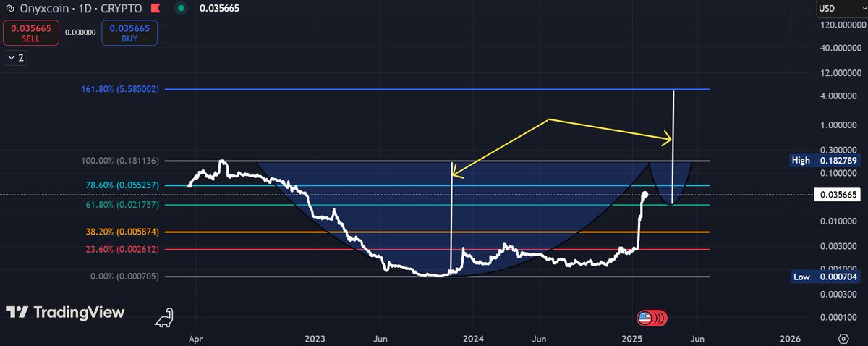Click 1.000000 on the price axis
The width and height of the screenshot is (868, 346).
click(x=839, y=125)
